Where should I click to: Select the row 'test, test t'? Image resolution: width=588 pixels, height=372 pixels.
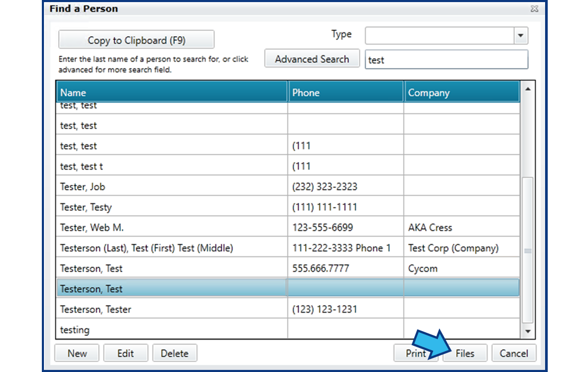pos(288,166)
